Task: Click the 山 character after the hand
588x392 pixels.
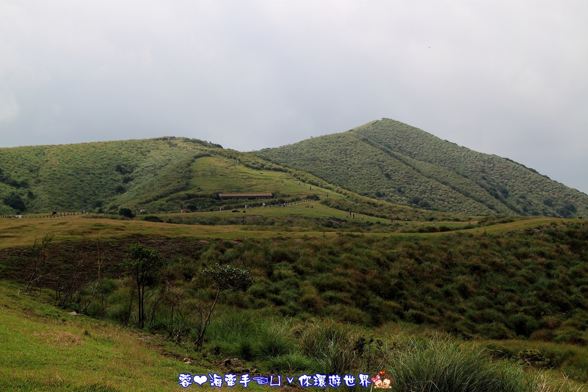Action: click(276, 381)
